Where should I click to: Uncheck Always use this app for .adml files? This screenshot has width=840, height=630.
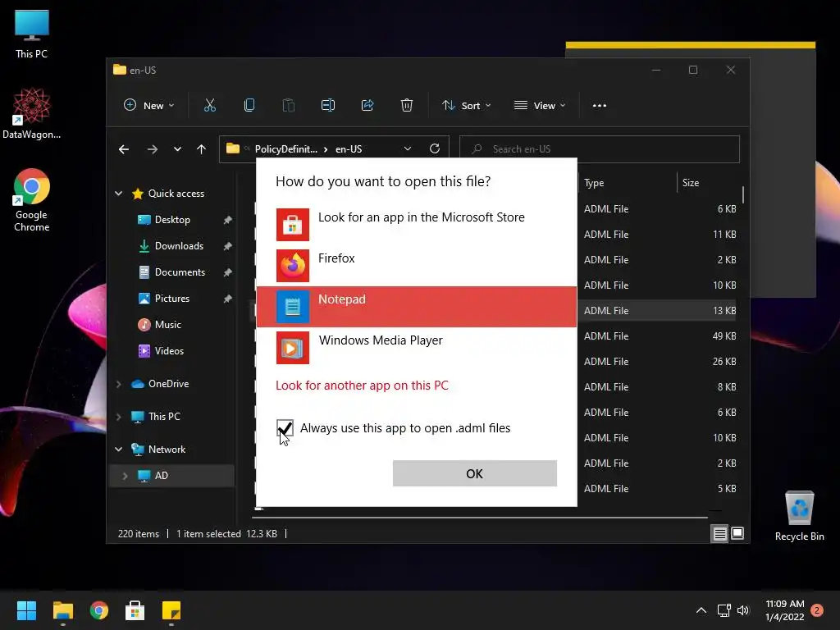(x=285, y=428)
